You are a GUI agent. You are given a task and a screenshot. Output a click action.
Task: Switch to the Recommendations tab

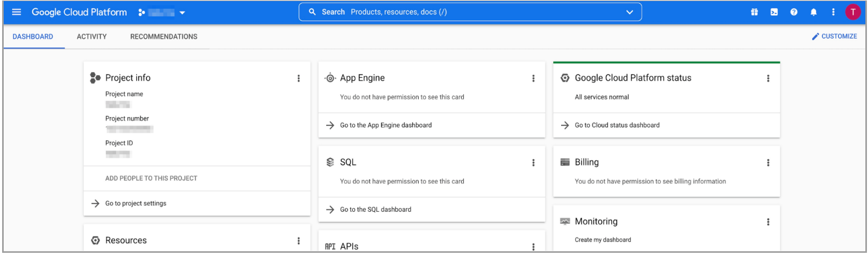tap(164, 37)
